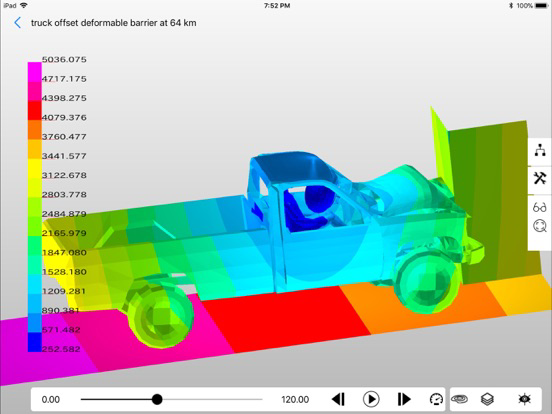Tap the Wi-Fi icon in status bar
Screen dimensions: 552x414
[24, 5]
